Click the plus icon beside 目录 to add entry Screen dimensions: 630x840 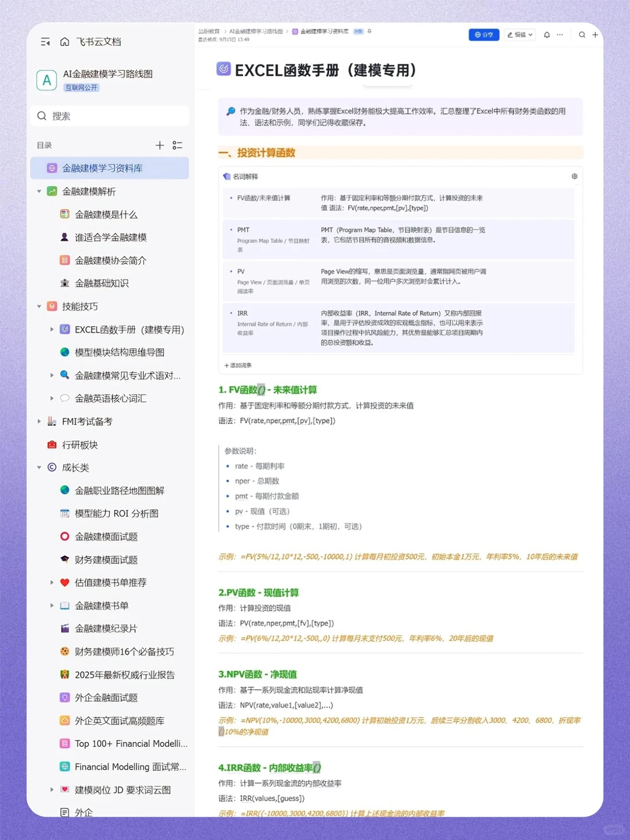pos(160,145)
